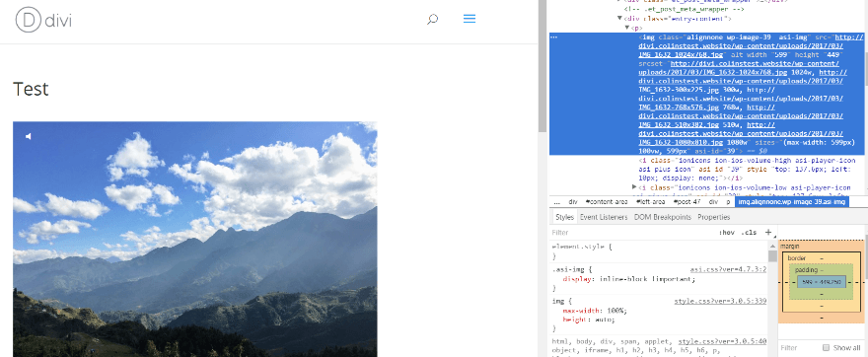Switch to the Properties tab
This screenshot has height=357, width=868.
pos(713,218)
